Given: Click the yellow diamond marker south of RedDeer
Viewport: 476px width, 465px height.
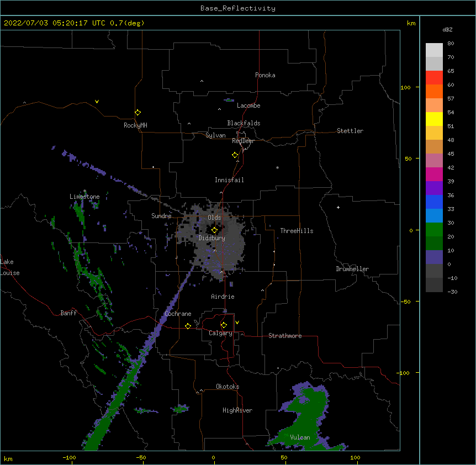Looking at the screenshot, I should tap(235, 155).
